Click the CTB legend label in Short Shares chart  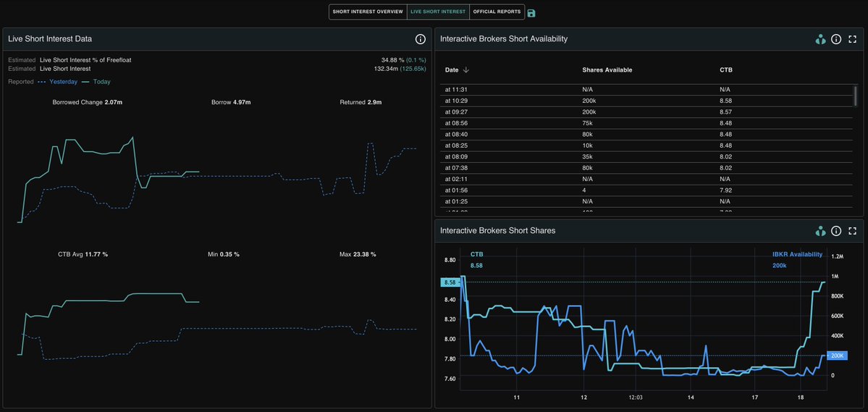coord(476,255)
